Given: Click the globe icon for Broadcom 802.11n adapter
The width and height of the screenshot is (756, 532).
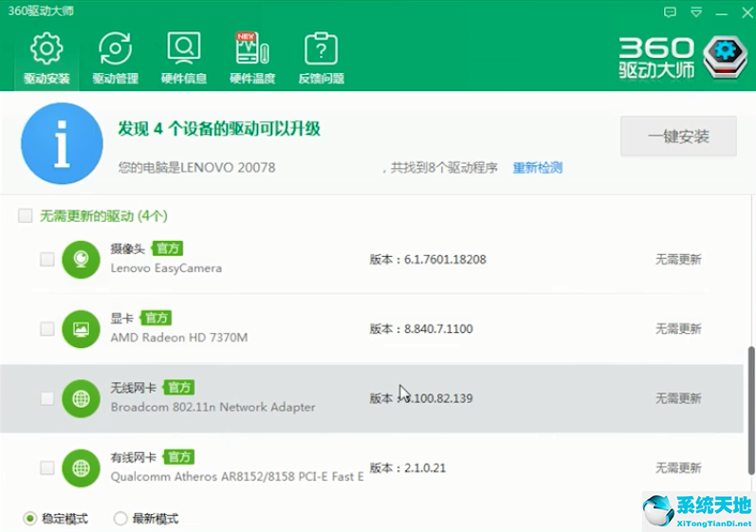Looking at the screenshot, I should (81, 398).
